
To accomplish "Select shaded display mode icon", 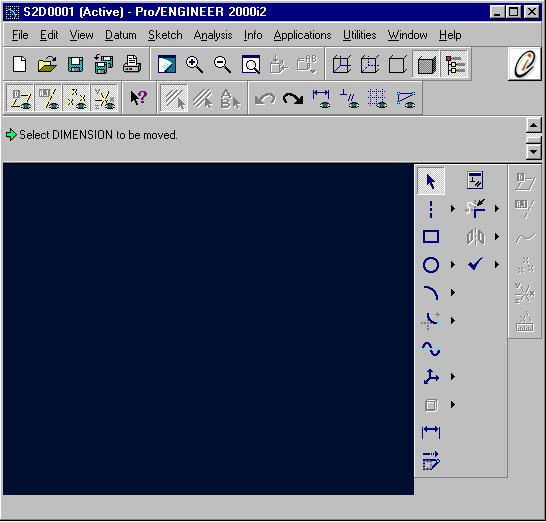I will click(426, 64).
